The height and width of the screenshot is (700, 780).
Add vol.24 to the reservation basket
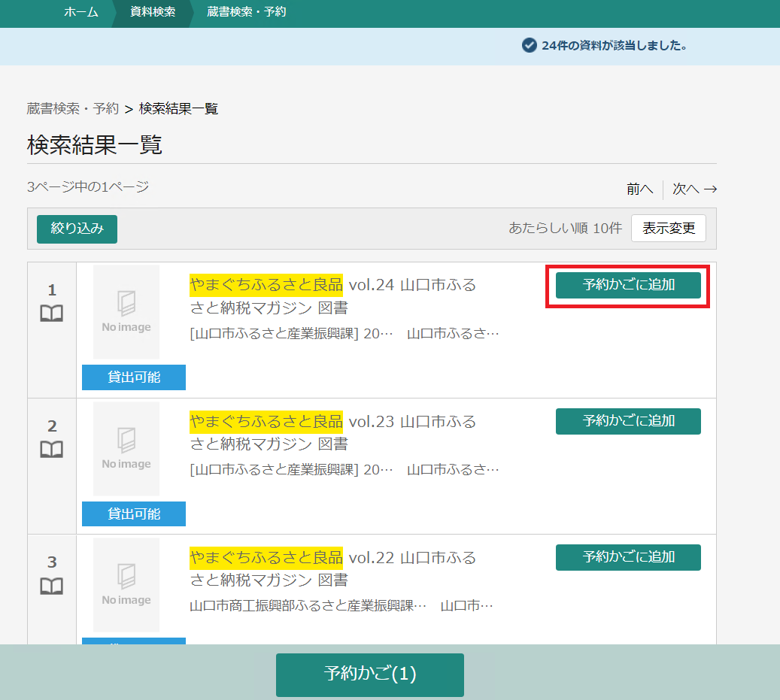(x=628, y=285)
